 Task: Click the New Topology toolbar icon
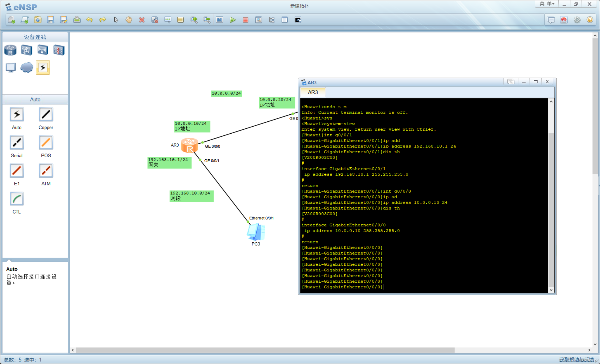[11, 20]
